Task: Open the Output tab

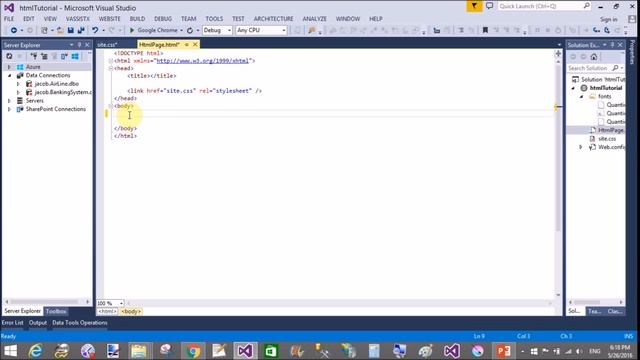Action: coord(38,322)
